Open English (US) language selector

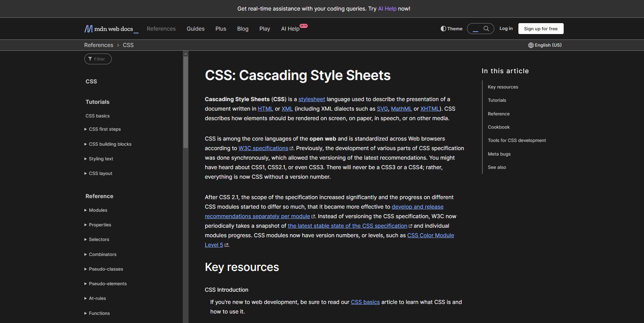point(545,45)
